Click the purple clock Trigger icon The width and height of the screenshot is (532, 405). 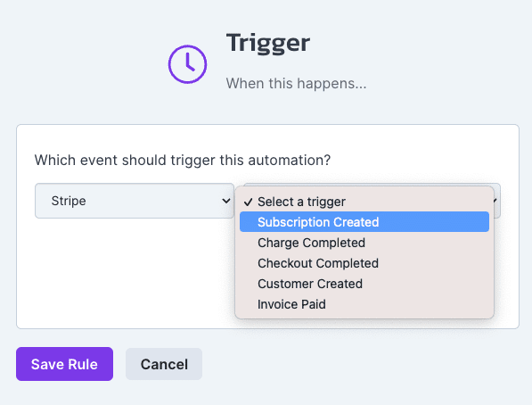pos(187,64)
